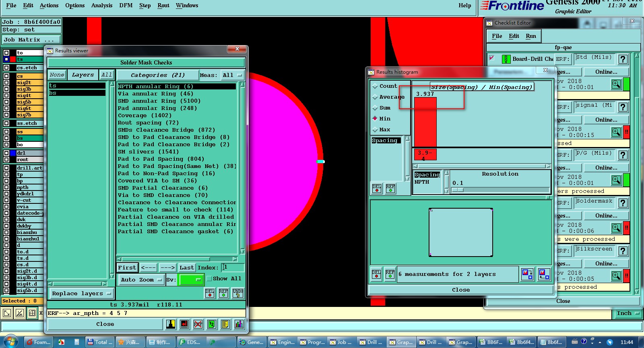Open the Inch units dropdown

(628, 313)
